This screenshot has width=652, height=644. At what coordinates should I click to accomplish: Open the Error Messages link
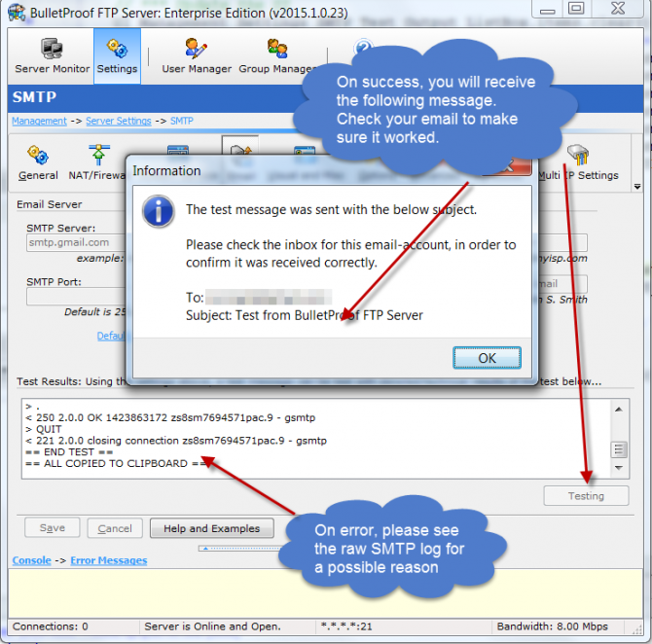point(109,560)
